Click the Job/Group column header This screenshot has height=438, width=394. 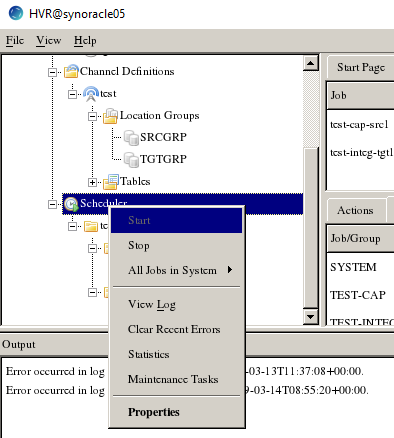tap(361, 239)
